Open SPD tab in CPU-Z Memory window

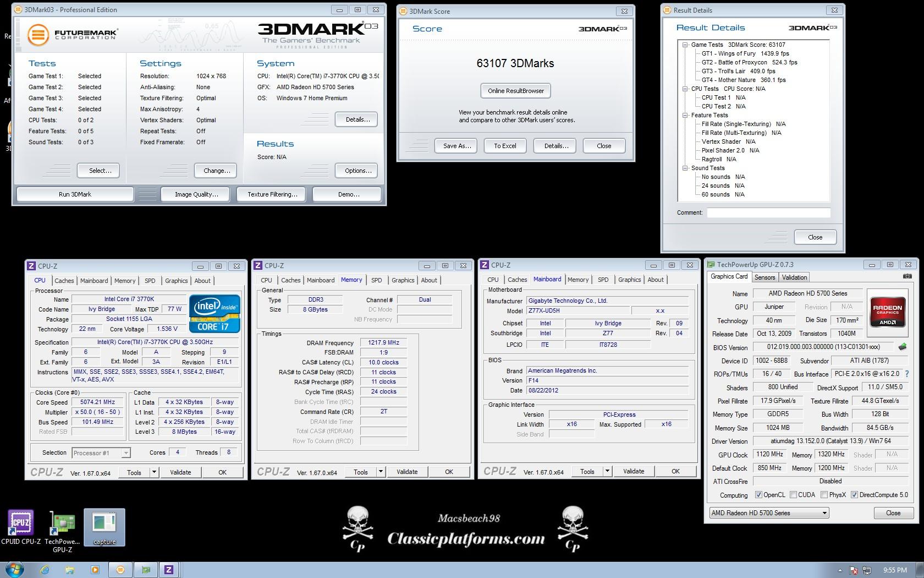pyautogui.click(x=377, y=280)
